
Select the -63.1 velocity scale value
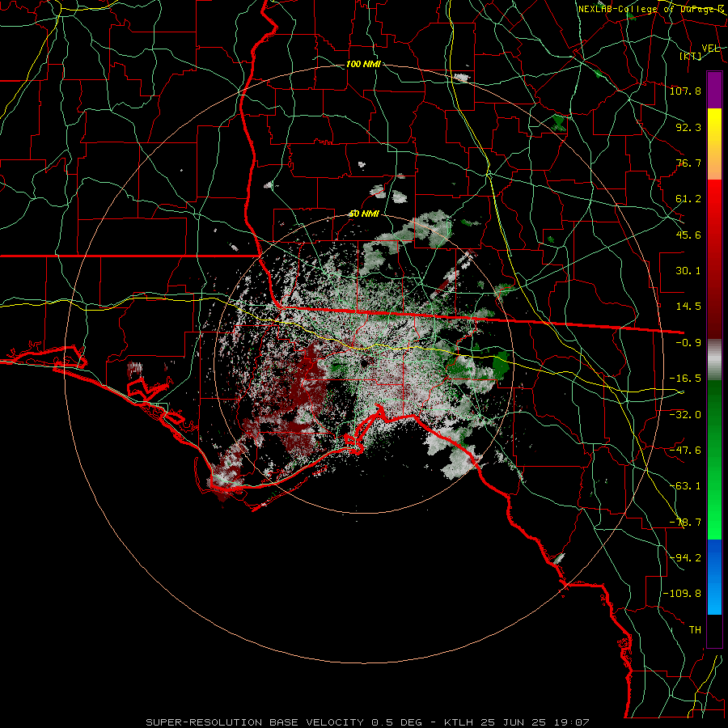click(685, 486)
